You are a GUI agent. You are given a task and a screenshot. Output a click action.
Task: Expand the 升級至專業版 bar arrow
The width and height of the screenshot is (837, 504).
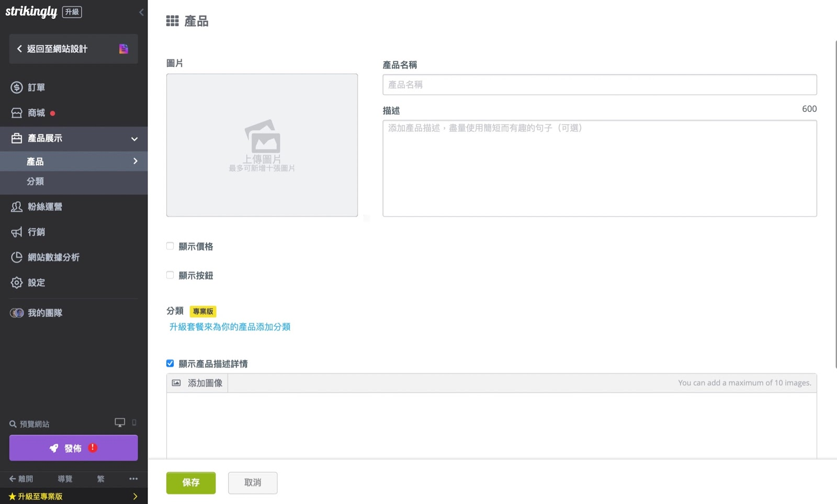(135, 496)
